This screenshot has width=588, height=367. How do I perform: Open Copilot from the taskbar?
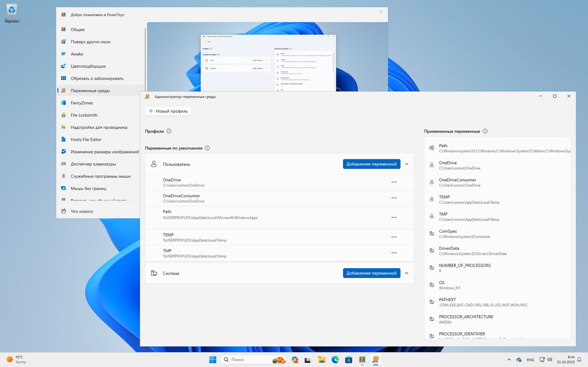tap(295, 360)
